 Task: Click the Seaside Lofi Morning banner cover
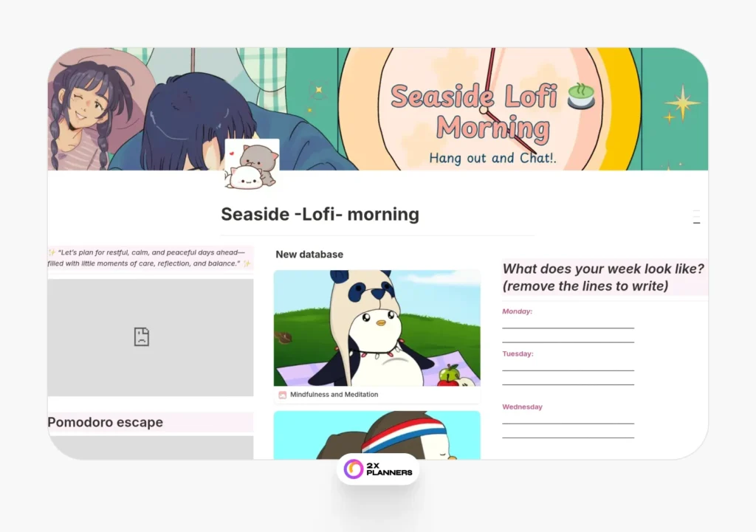tap(378, 109)
